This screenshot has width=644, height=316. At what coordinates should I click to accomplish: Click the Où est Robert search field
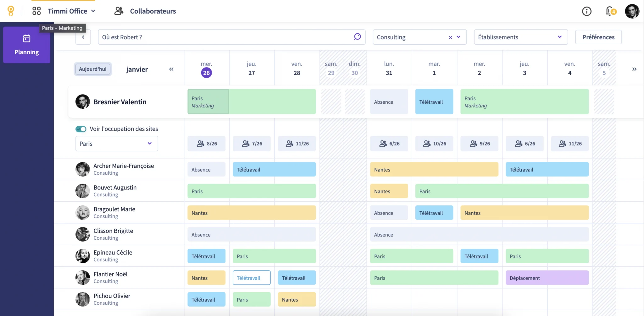click(x=225, y=37)
